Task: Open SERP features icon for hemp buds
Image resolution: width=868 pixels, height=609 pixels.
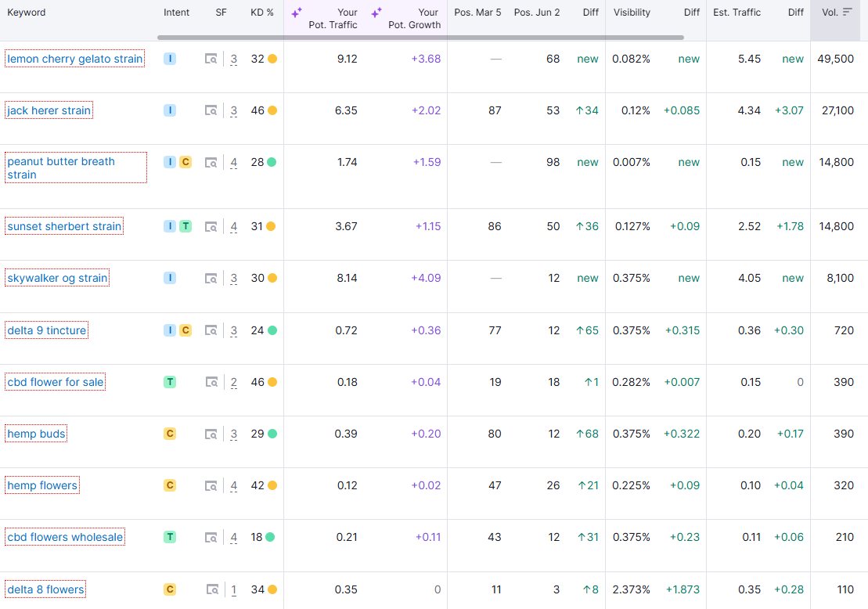Action: click(211, 434)
